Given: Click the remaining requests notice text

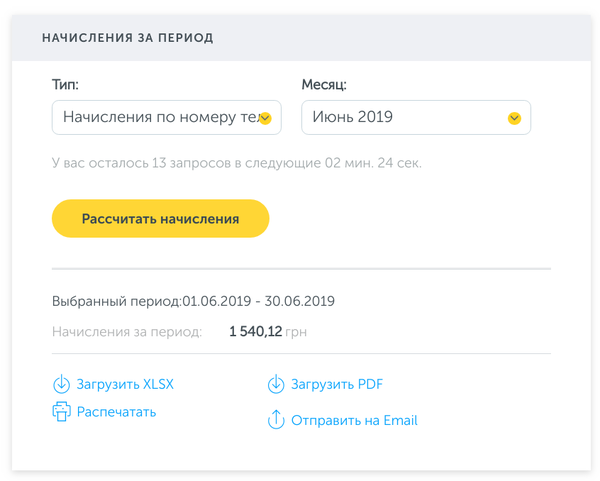Looking at the screenshot, I should coord(236,162).
